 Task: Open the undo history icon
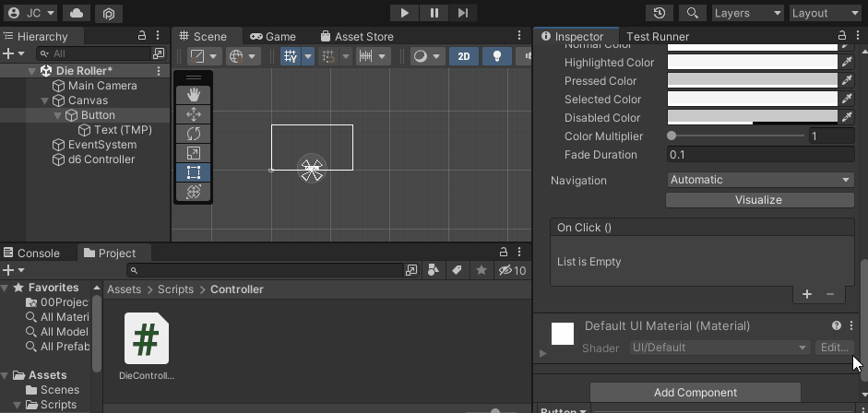[660, 13]
